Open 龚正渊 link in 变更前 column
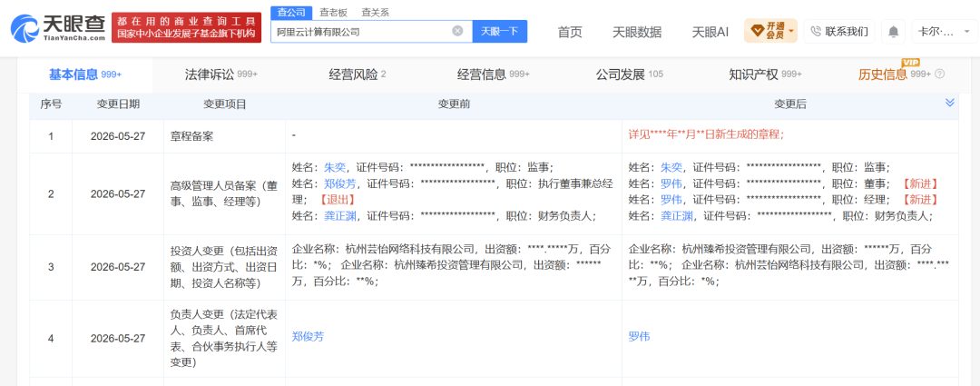The width and height of the screenshot is (980, 386). click(x=340, y=216)
